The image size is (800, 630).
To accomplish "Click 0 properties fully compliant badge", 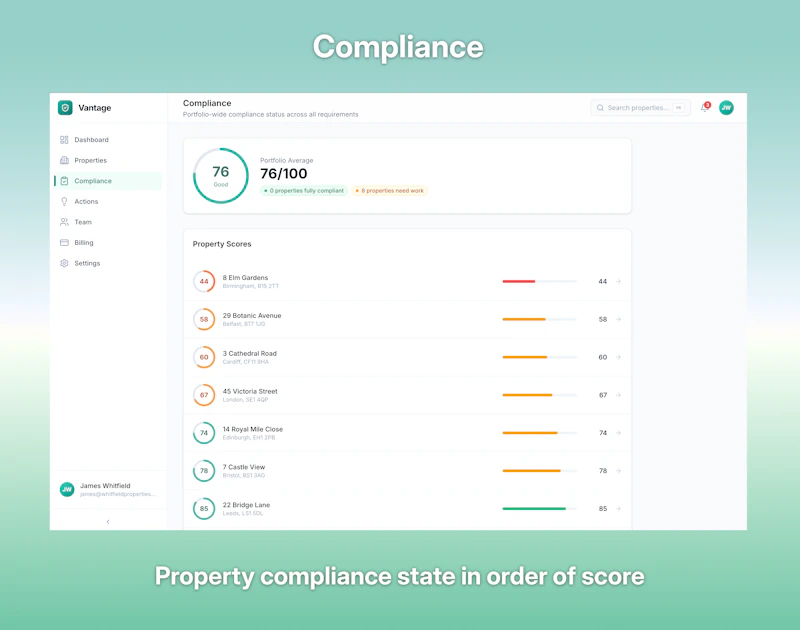I will click(x=304, y=191).
